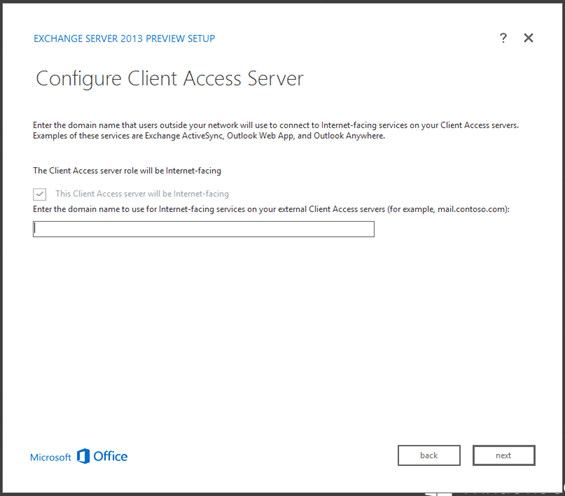Click the 'Outlook Anywhere' text in the description
565x496 pixels.
(x=348, y=136)
